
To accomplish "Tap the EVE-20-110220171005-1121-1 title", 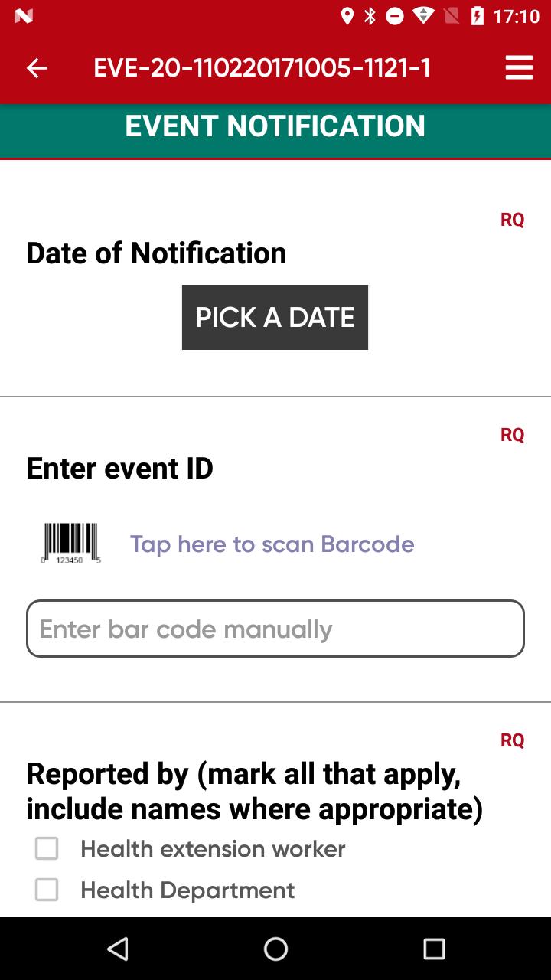I will click(262, 68).
